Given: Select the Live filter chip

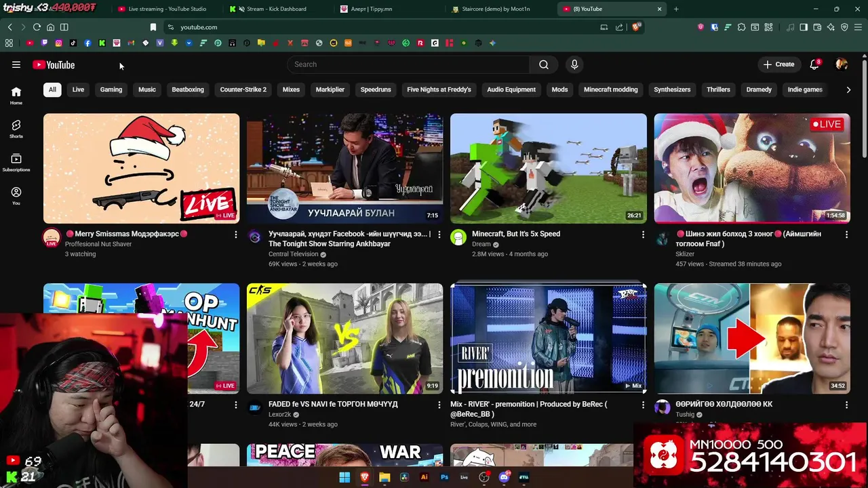Looking at the screenshot, I should pyautogui.click(x=78, y=89).
